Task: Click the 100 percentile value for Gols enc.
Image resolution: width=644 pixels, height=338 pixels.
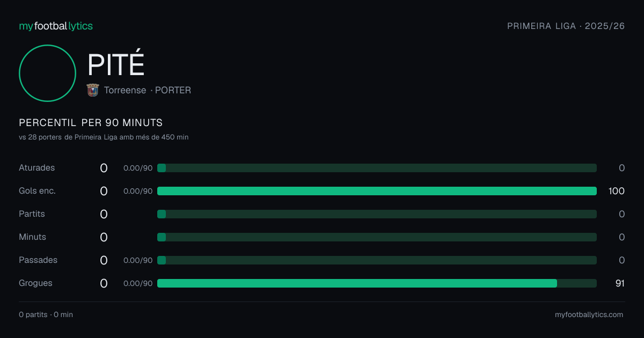Action: tap(617, 191)
